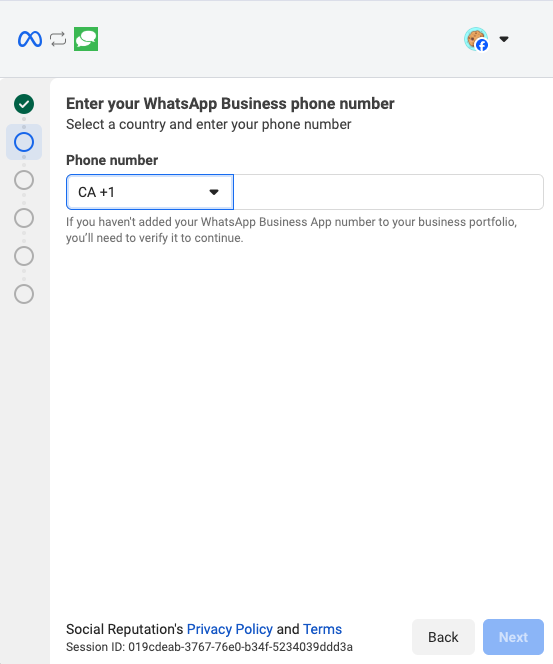Viewport: 553px width, 664px height.
Task: Select the completed first step checkmark
Action: [x=24, y=104]
